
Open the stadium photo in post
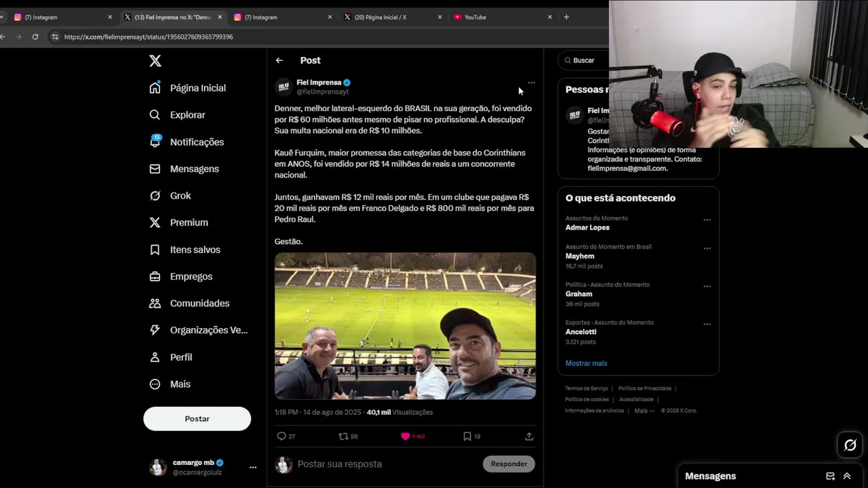pos(405,326)
